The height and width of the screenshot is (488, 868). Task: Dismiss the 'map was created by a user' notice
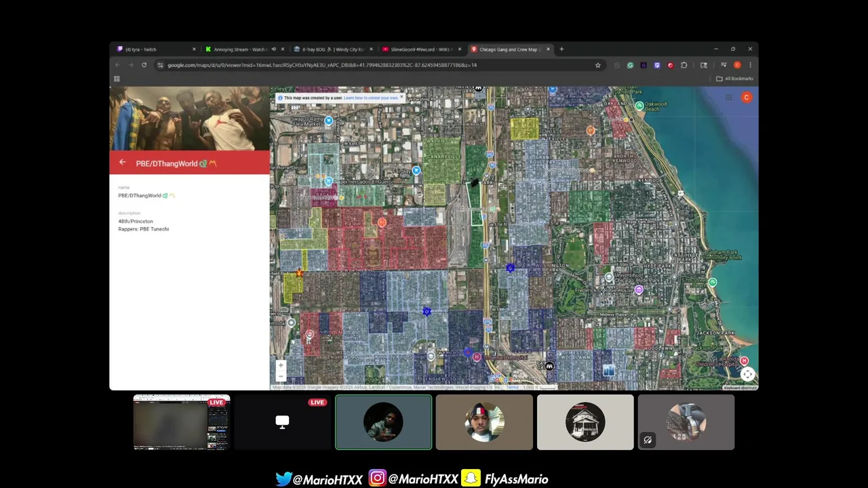point(401,98)
